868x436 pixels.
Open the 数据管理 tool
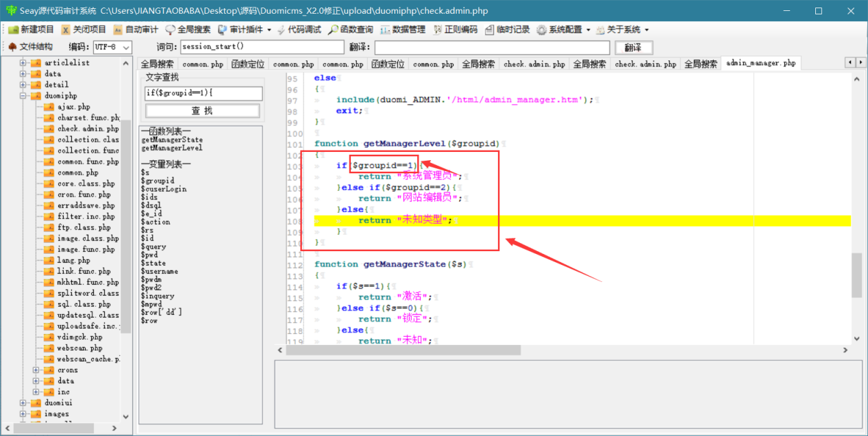tap(403, 29)
